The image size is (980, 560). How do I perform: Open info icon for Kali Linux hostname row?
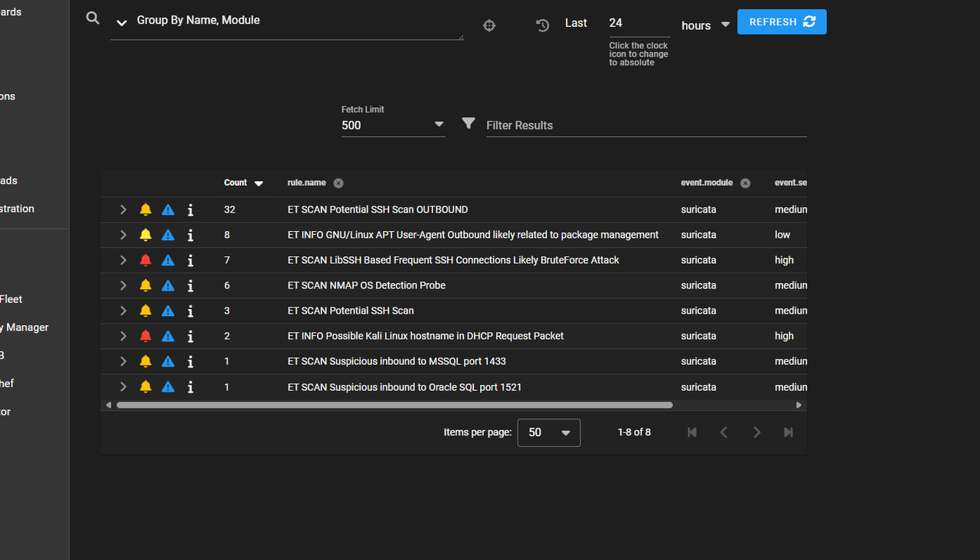(x=191, y=336)
